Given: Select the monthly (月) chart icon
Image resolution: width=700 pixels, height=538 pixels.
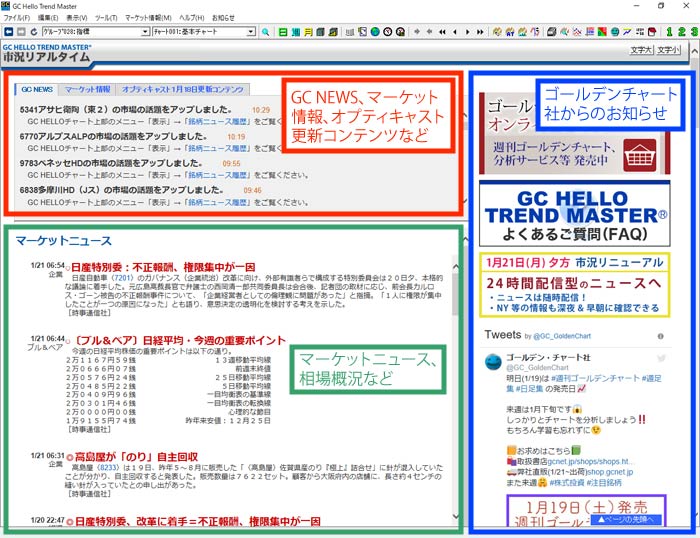Looking at the screenshot, I should [x=308, y=32].
